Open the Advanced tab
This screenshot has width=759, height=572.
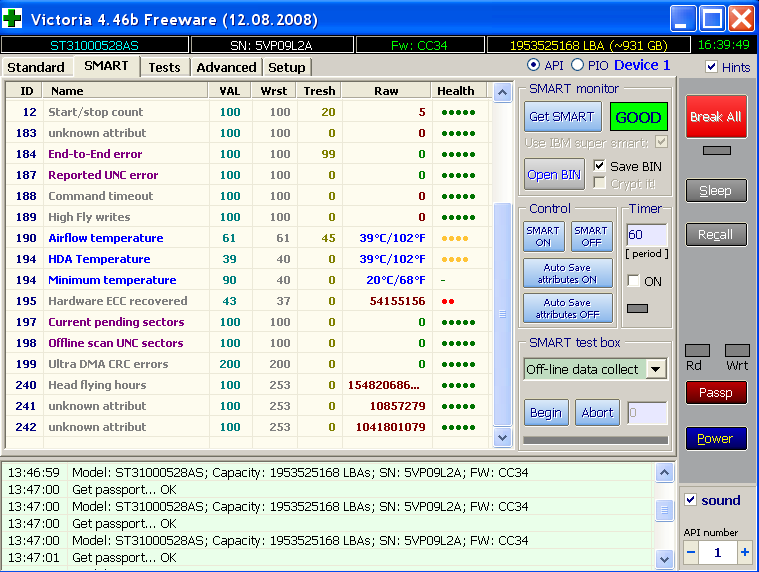coord(226,67)
